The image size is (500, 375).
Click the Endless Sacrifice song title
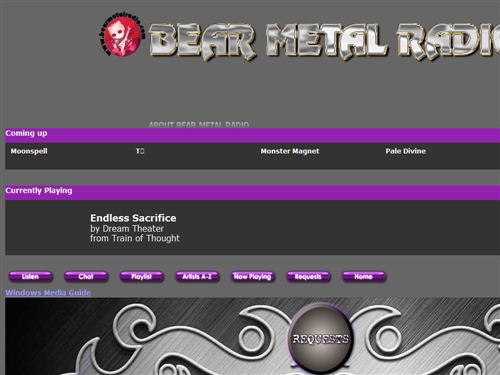coord(133,218)
